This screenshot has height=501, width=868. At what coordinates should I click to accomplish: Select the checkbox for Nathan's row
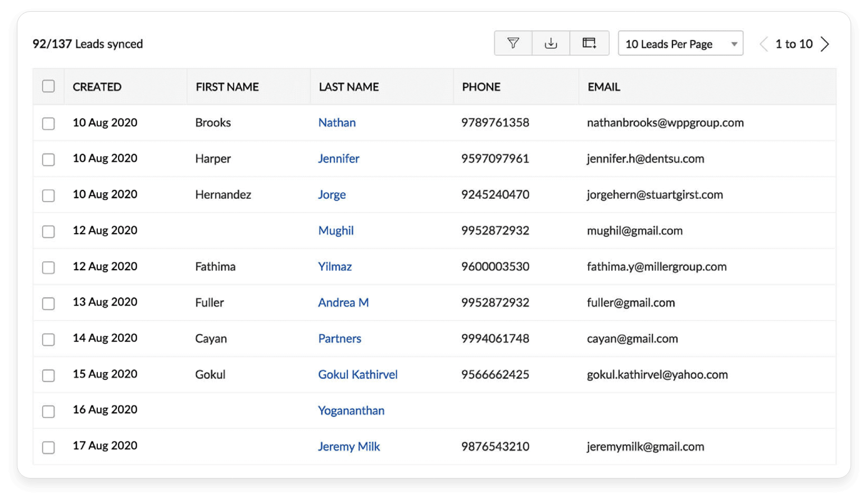click(x=48, y=124)
